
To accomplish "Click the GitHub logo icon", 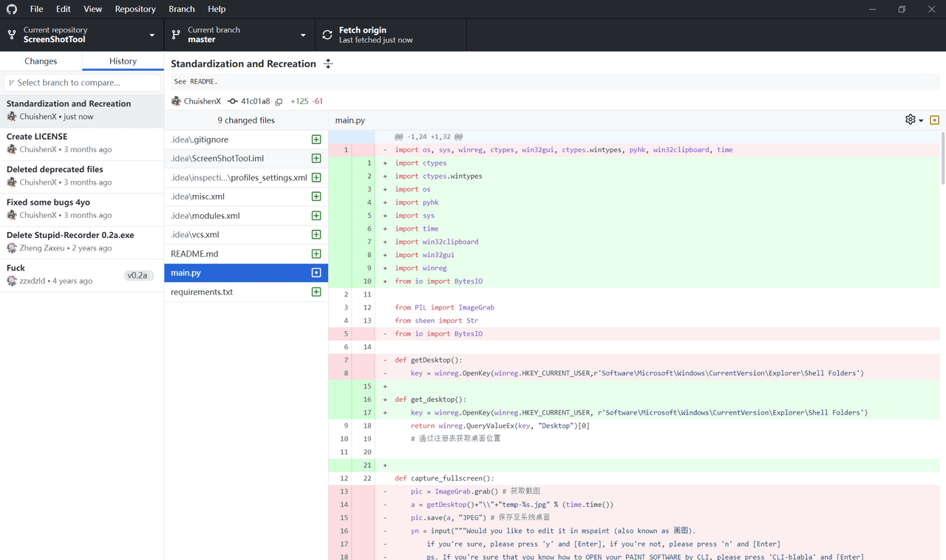I will pyautogui.click(x=12, y=9).
